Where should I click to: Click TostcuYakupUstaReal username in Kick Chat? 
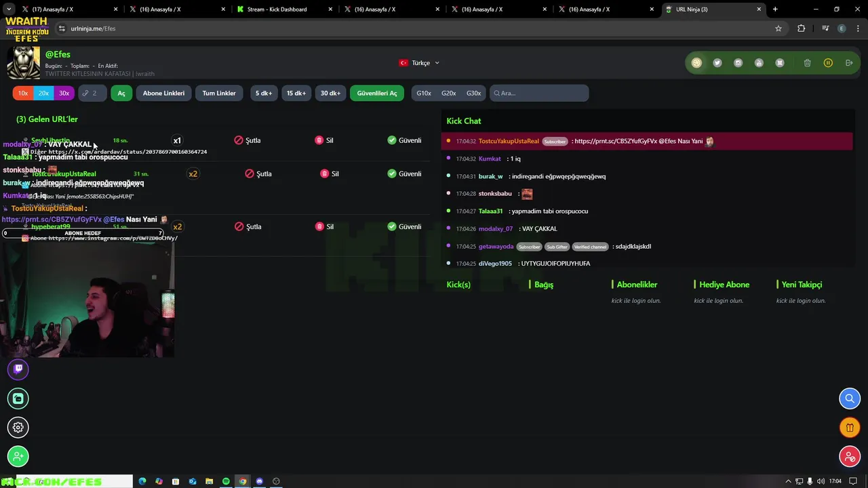[509, 141]
